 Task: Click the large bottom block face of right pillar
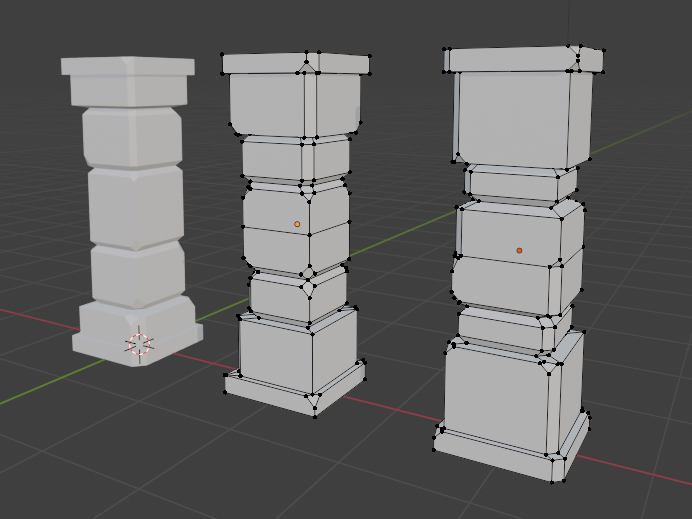click(x=496, y=397)
